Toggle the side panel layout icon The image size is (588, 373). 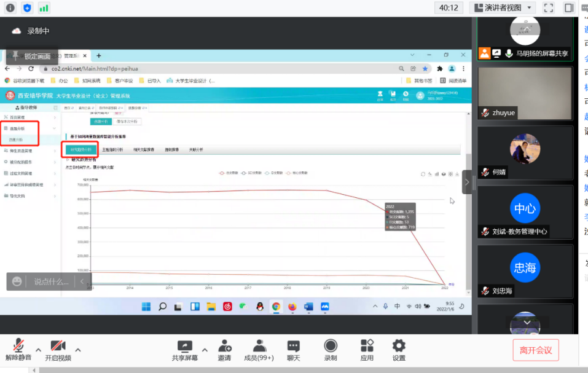pyautogui.click(x=569, y=8)
